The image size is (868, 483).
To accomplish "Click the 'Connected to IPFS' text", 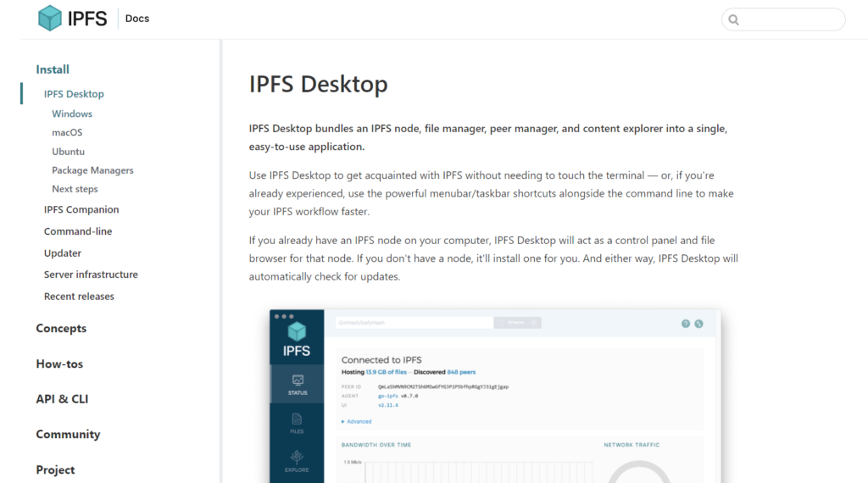I will (381, 359).
